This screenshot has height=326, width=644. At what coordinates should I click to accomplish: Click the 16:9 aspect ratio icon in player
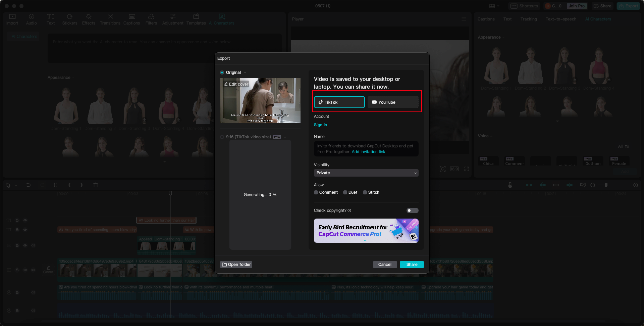click(x=454, y=169)
